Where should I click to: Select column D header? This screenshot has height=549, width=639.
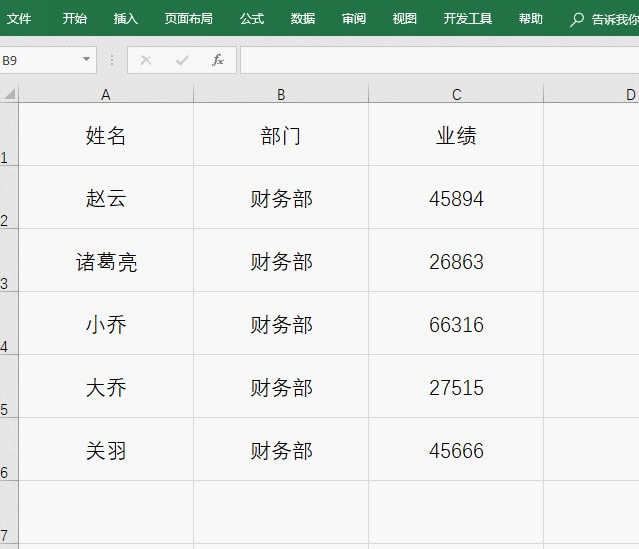(x=591, y=95)
